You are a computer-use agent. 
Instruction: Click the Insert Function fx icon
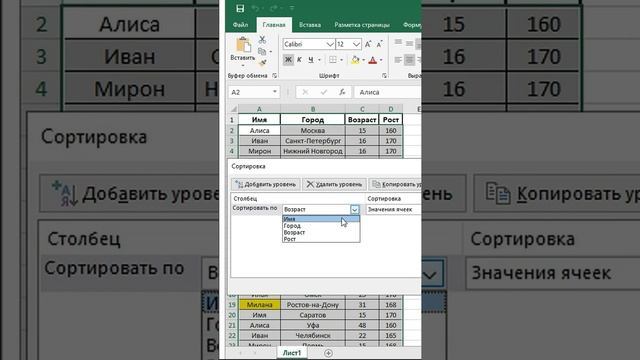point(342,92)
